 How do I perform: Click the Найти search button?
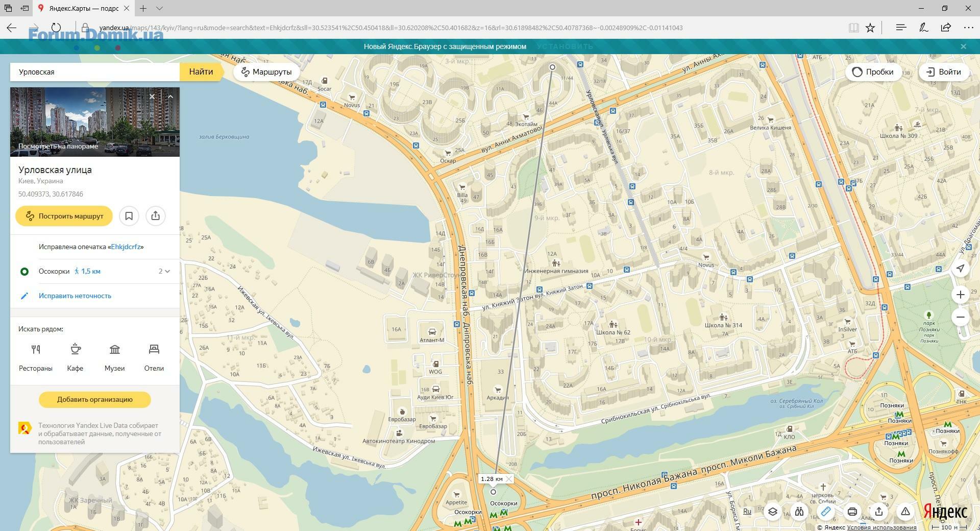pyautogui.click(x=201, y=72)
